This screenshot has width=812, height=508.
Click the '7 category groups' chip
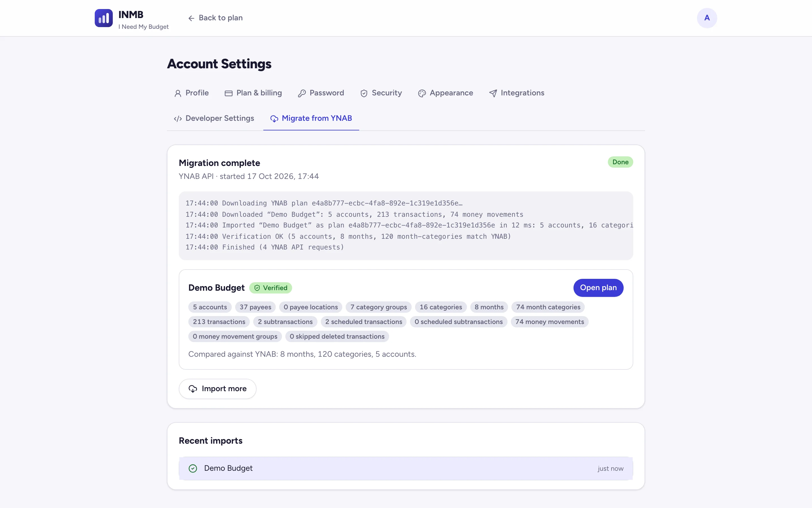[x=378, y=307]
